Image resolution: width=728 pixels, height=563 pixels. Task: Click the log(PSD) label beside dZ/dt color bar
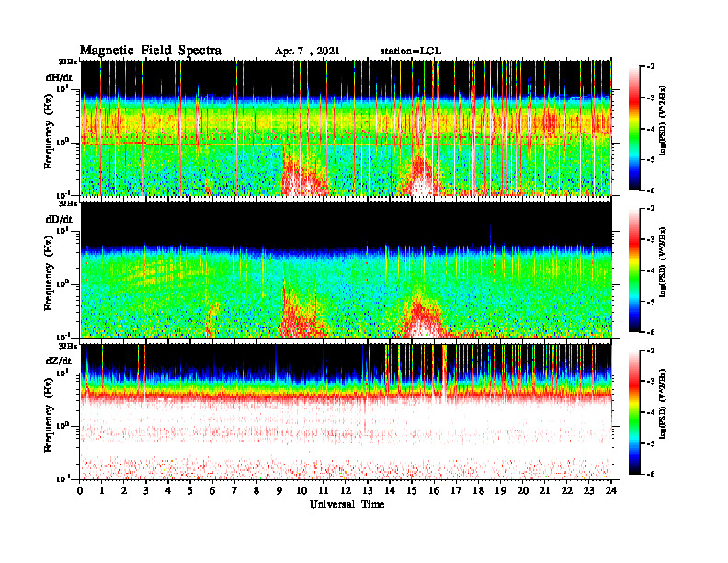(662, 403)
